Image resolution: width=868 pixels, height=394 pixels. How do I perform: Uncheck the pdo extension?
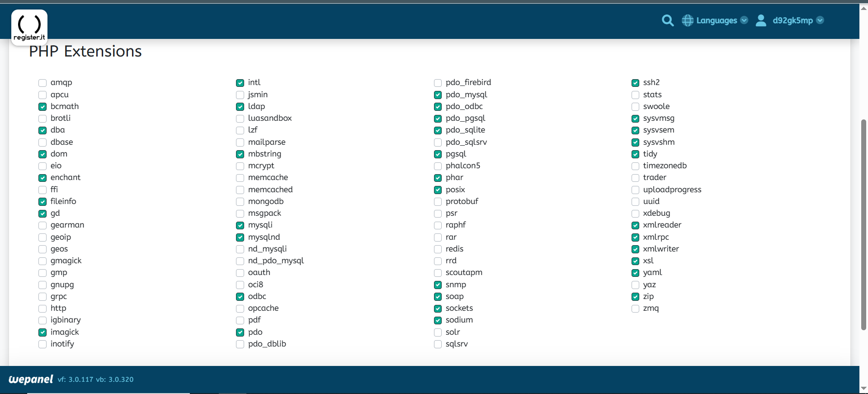tap(240, 332)
